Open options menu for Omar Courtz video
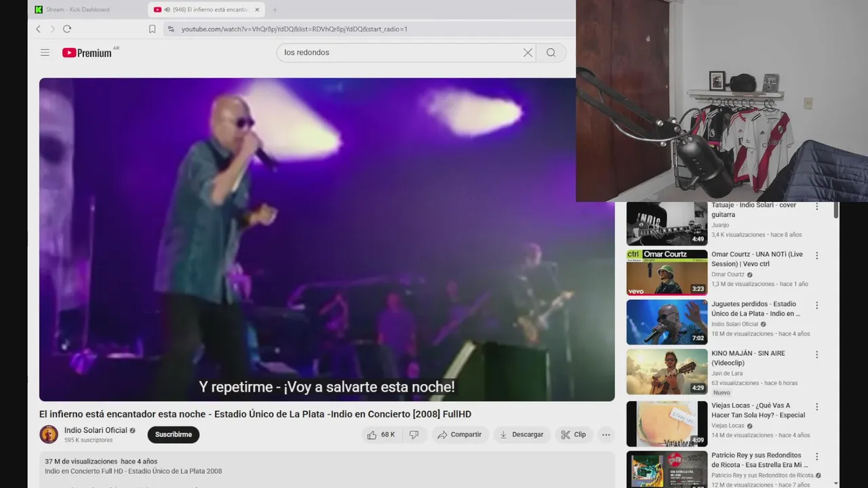868x488 pixels. [x=816, y=256]
